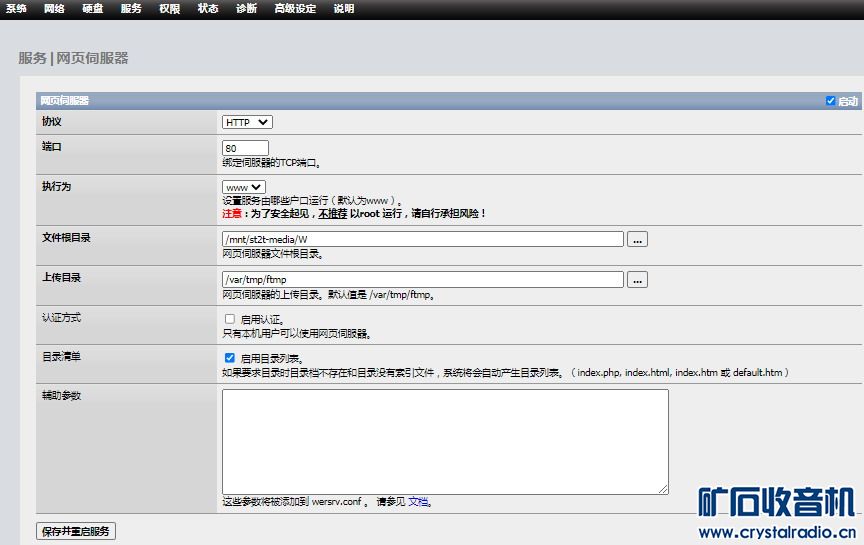Click the 目录清单 row label

coord(61,357)
